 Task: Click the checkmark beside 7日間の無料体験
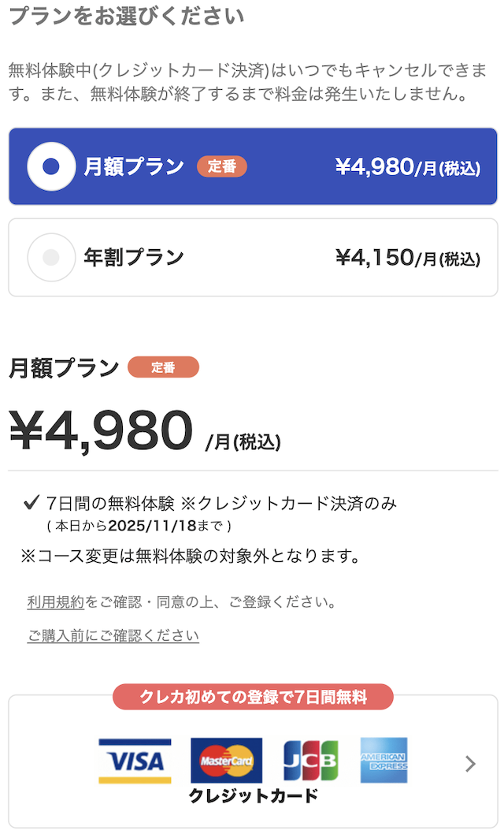tap(32, 502)
